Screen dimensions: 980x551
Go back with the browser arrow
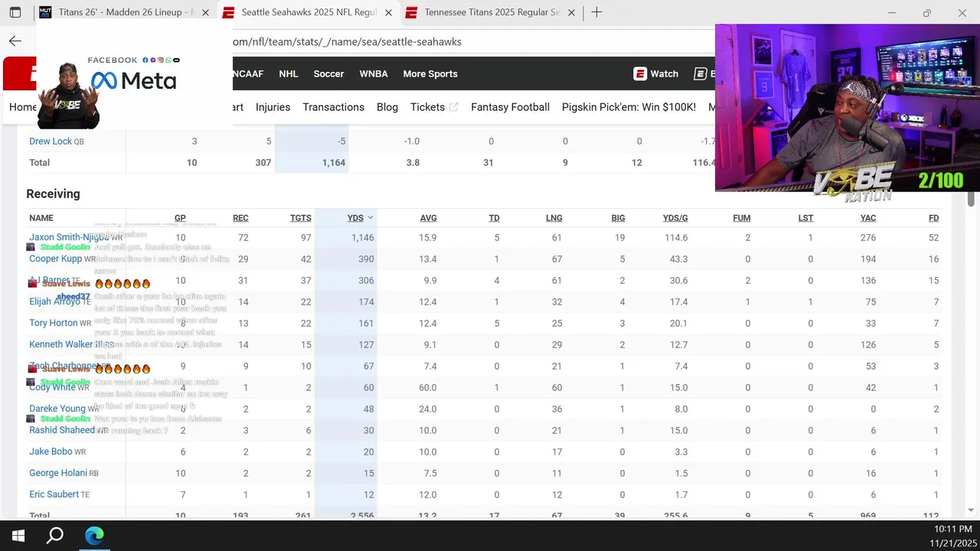15,41
